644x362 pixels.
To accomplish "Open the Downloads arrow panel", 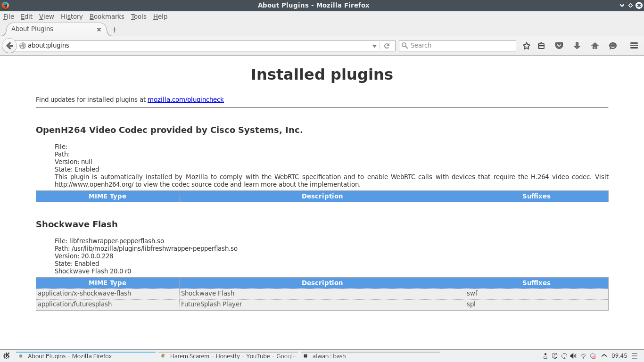I will pos(577,46).
